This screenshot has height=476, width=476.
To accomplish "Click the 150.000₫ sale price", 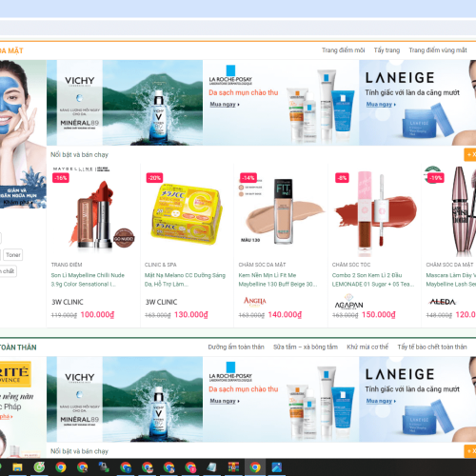I will (379, 314).
